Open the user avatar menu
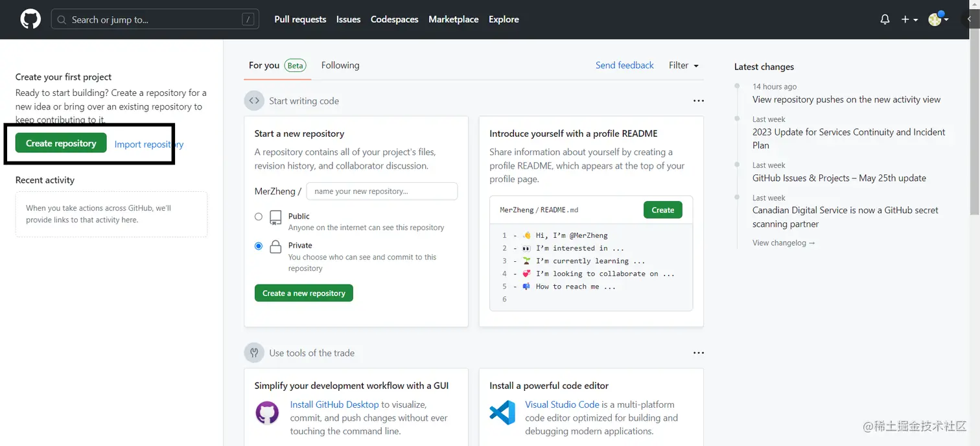 (938, 19)
